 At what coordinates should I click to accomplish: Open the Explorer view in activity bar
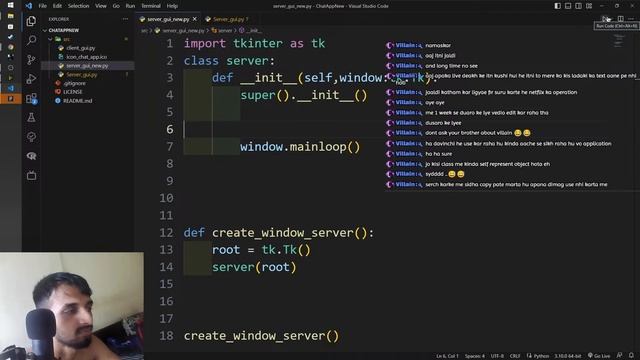pyautogui.click(x=31, y=21)
